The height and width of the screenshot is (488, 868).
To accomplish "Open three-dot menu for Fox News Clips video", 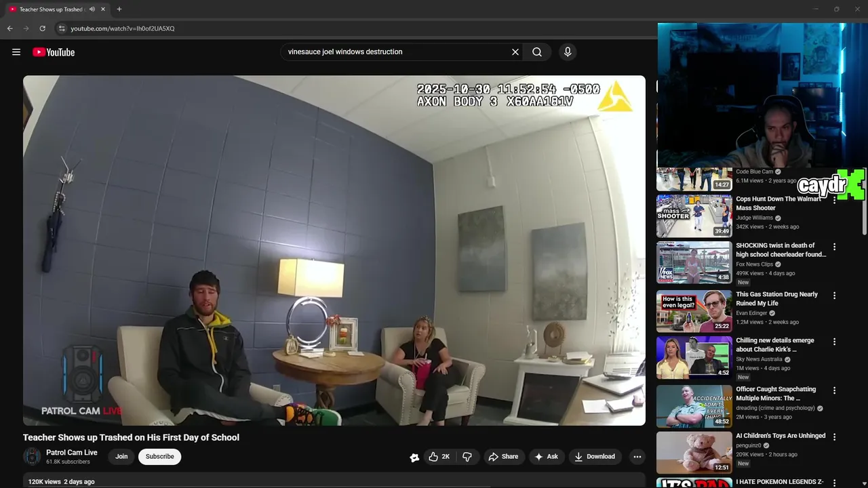I will tap(834, 247).
